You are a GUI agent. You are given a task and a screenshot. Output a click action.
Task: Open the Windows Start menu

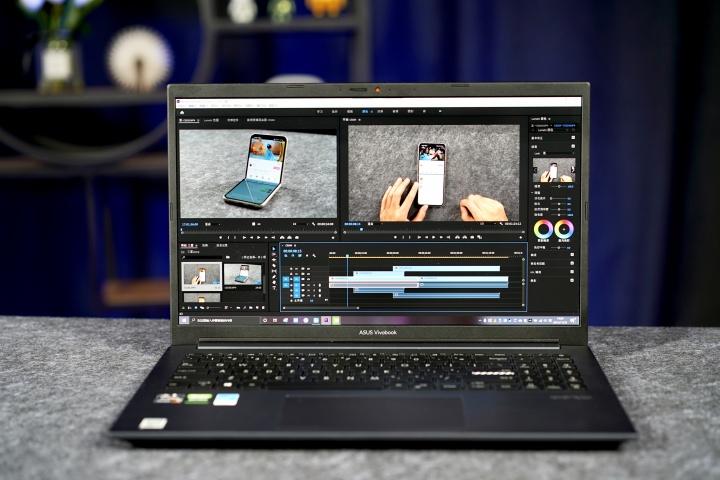click(x=185, y=320)
